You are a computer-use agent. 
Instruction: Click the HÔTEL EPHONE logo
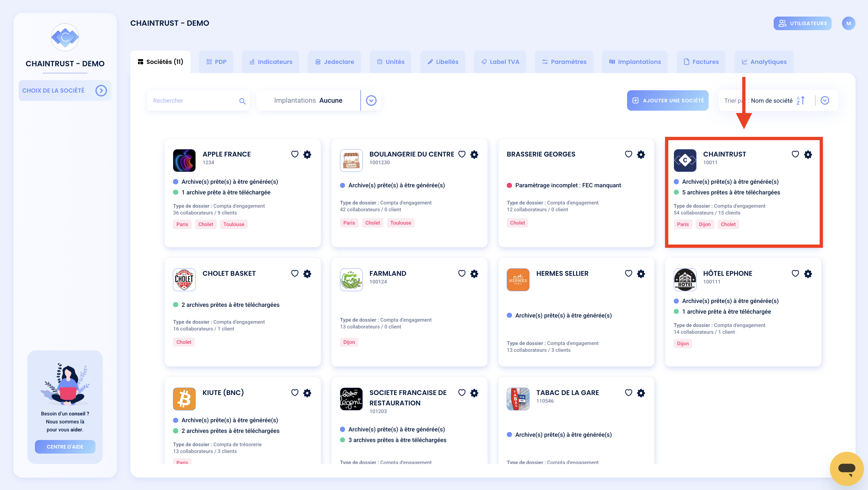(685, 280)
